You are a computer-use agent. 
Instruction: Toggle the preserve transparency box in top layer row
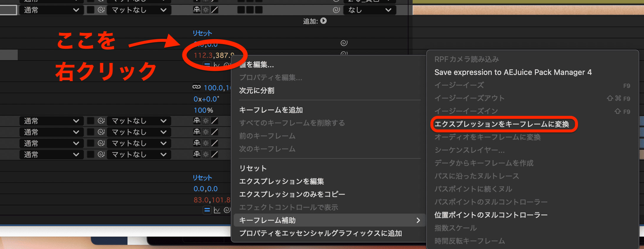91,10
